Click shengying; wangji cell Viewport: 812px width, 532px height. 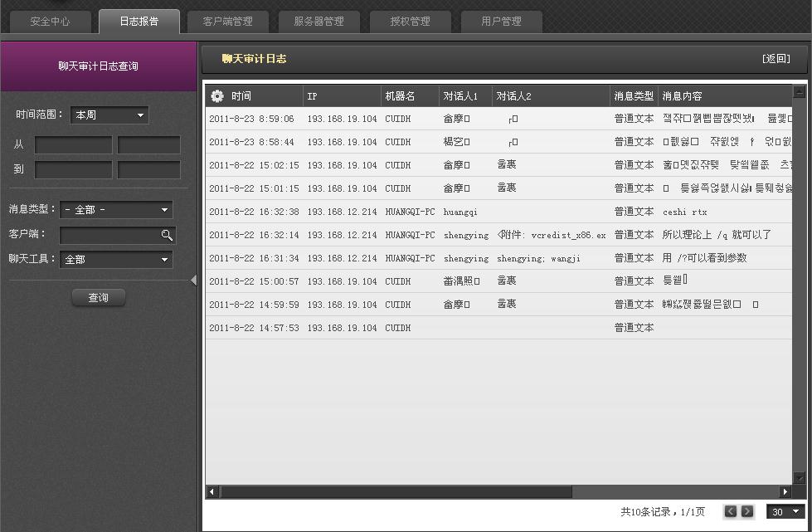538,258
